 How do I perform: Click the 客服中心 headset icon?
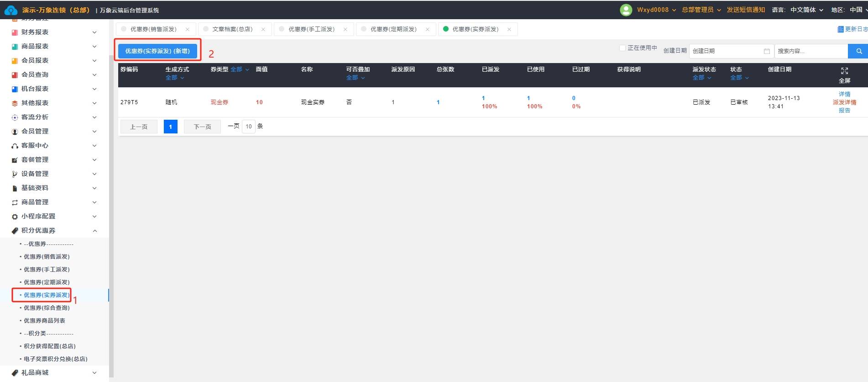(15, 146)
